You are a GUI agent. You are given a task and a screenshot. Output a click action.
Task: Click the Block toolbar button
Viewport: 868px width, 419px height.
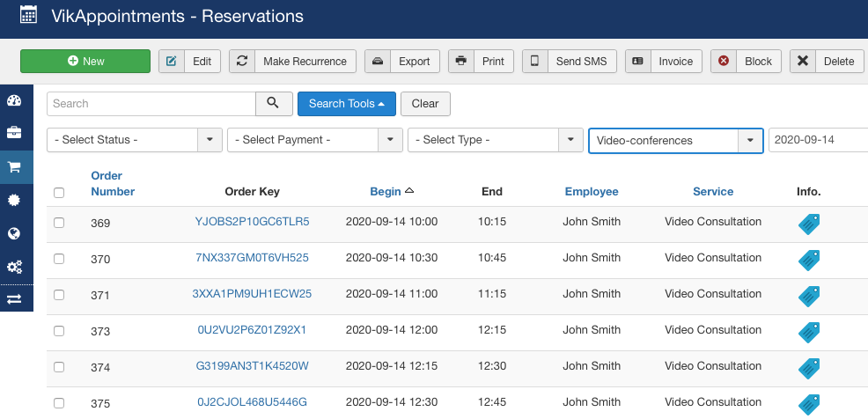746,62
